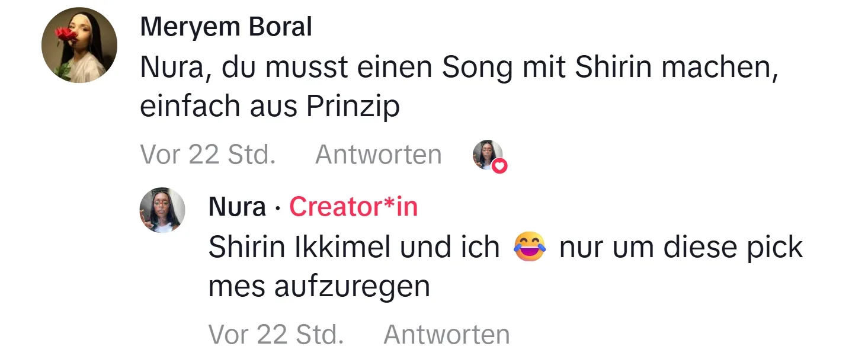
Task: Click the Meryem Boral username
Action: 226,27
